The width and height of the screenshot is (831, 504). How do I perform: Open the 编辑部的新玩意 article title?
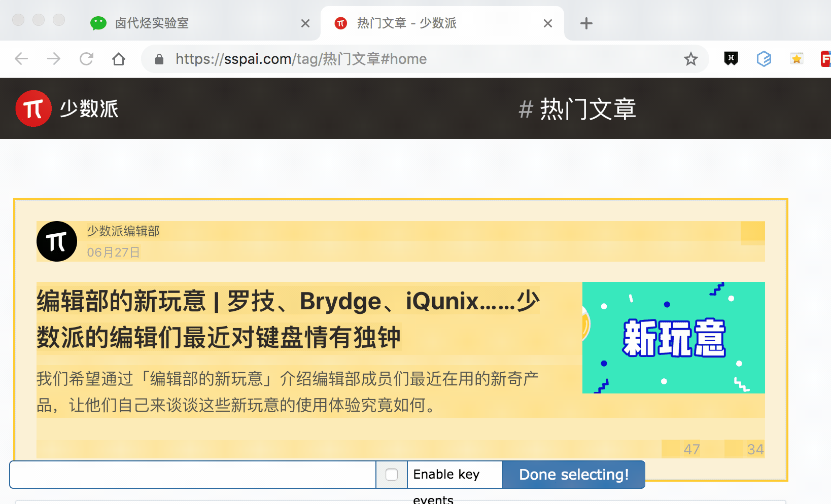(288, 319)
